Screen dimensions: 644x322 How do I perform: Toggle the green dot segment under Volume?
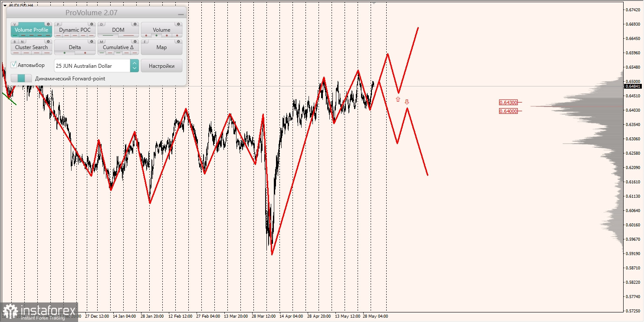click(x=156, y=36)
